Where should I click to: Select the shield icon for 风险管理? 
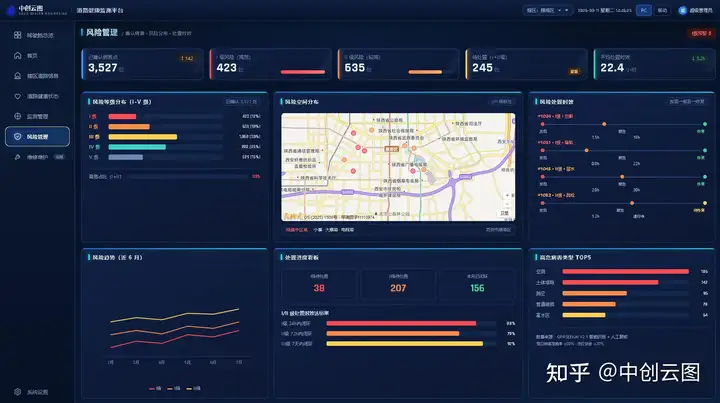pos(17,136)
